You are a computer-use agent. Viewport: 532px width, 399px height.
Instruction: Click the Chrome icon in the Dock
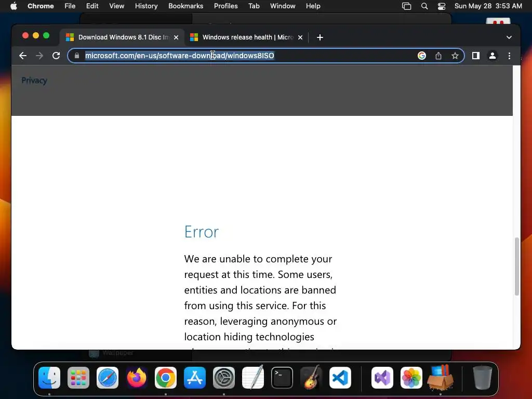(x=166, y=378)
